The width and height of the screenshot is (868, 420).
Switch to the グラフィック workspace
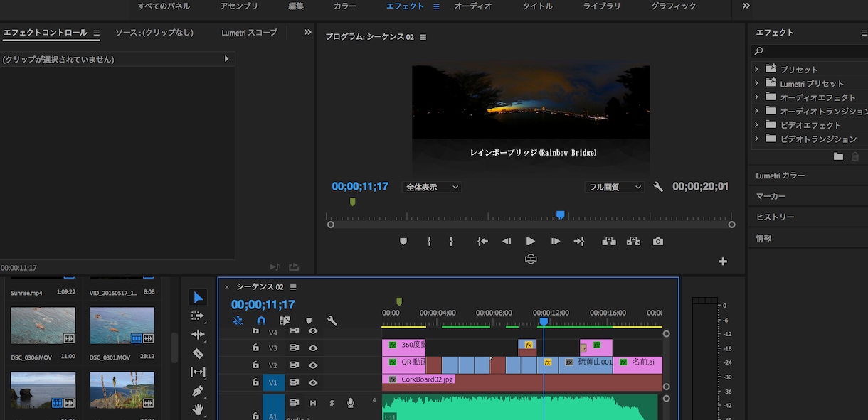tap(674, 6)
